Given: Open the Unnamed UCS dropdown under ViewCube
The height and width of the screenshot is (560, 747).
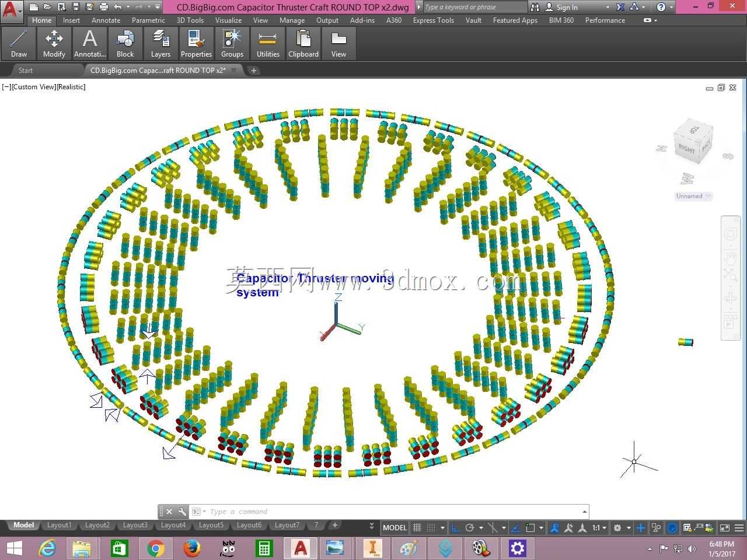Looking at the screenshot, I should coord(693,196).
